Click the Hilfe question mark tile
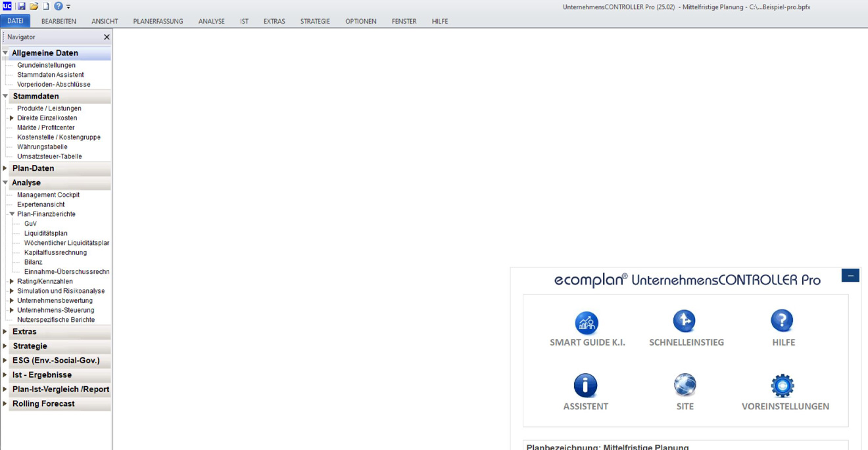The width and height of the screenshot is (868, 450). coord(782,321)
